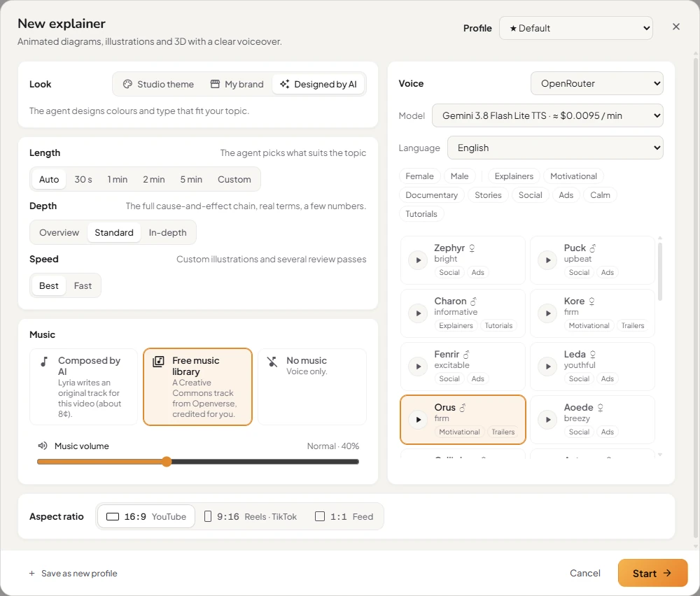Image resolution: width=700 pixels, height=596 pixels.
Task: Set depth to Overview
Action: pyautogui.click(x=59, y=232)
